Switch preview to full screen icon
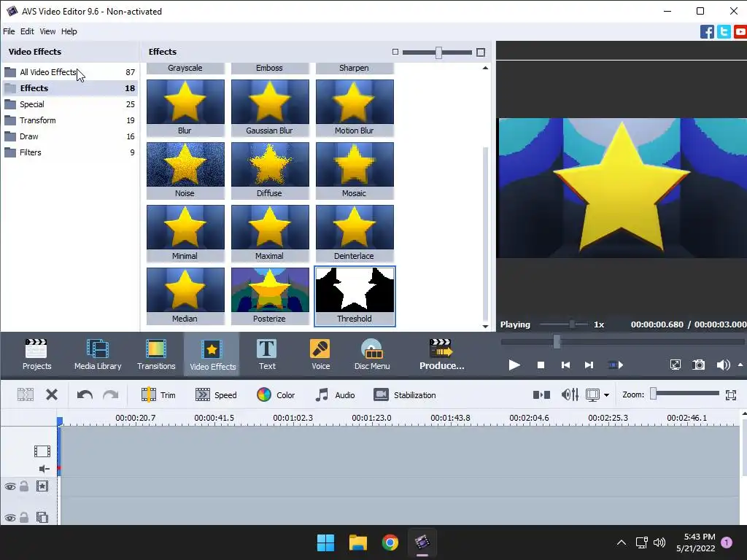This screenshot has height=560, width=747. tap(675, 365)
